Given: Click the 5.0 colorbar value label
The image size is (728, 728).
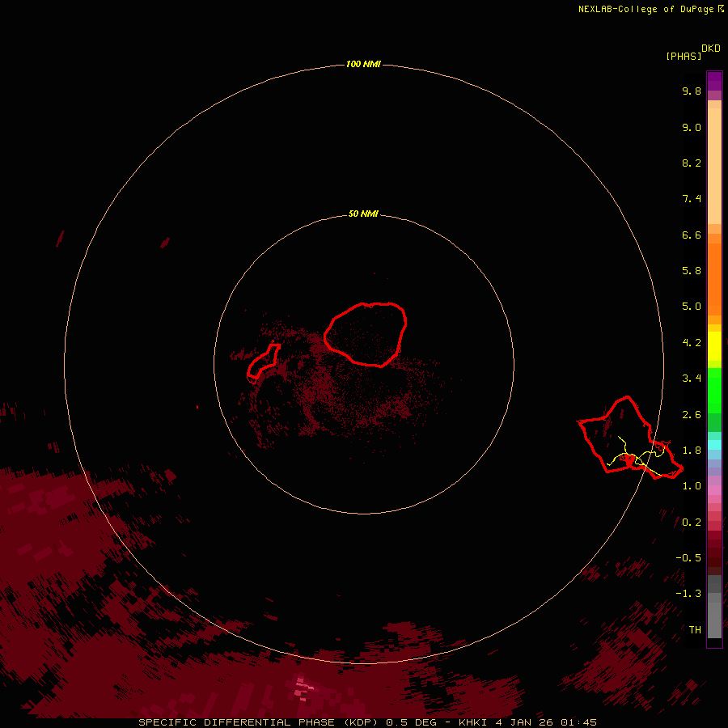Looking at the screenshot, I should coord(692,307).
